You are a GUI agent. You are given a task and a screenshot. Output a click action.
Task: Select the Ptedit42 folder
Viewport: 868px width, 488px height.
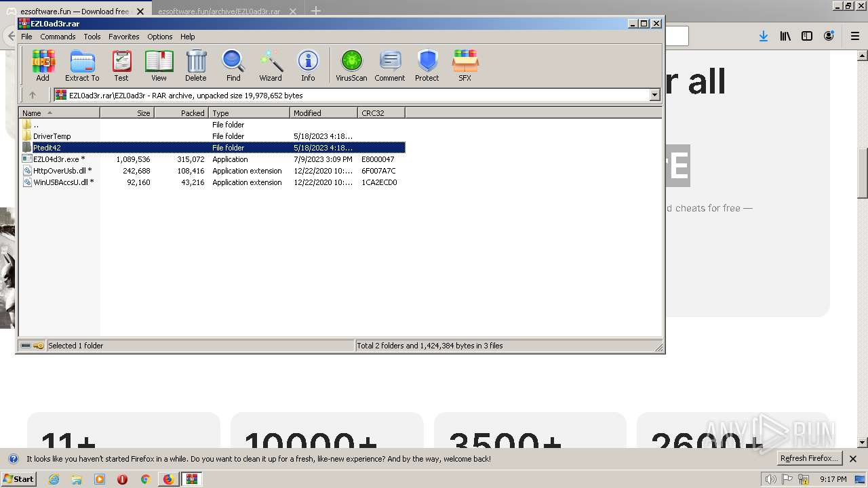pos(212,148)
